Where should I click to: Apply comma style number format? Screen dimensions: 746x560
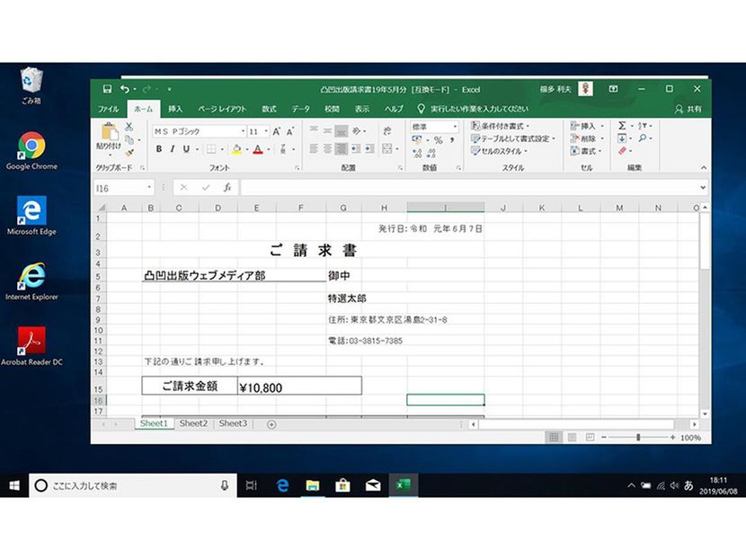point(451,140)
